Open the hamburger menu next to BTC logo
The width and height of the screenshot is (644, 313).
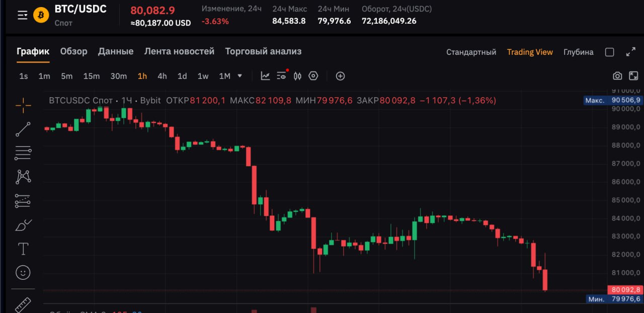pos(22,15)
